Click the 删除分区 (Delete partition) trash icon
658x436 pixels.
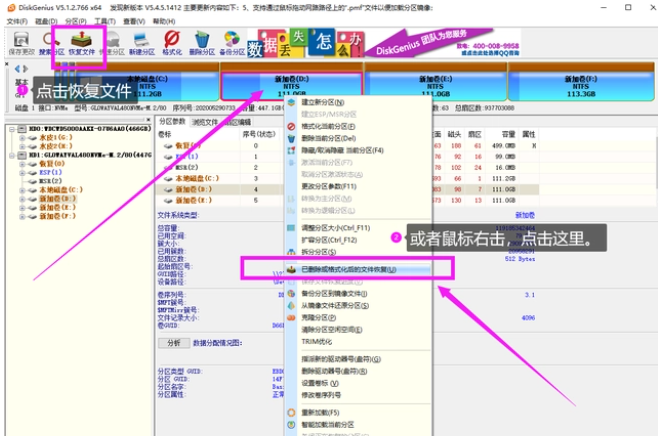coord(202,41)
